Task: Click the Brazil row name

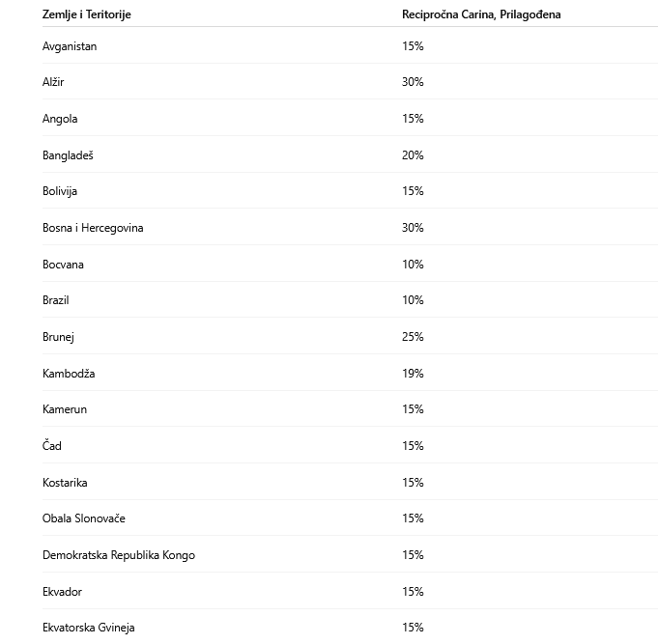Action: pyautogui.click(x=55, y=300)
